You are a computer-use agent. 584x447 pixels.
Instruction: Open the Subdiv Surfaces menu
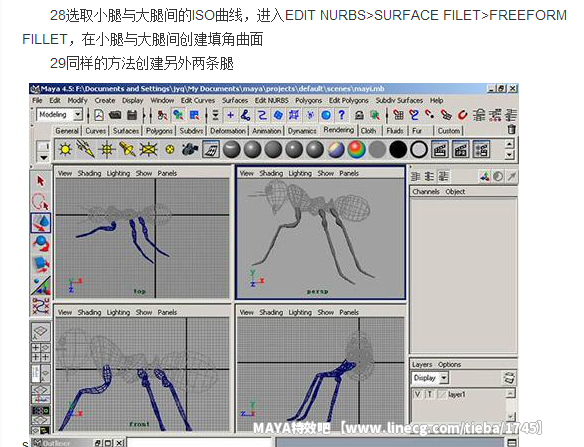399,100
